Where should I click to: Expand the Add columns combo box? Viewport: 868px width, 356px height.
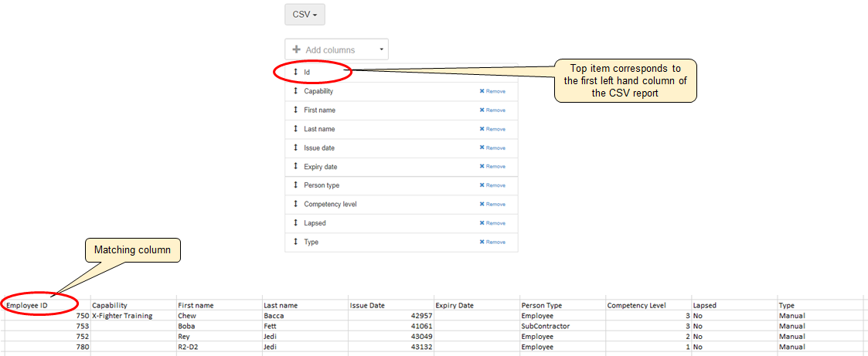336,49
